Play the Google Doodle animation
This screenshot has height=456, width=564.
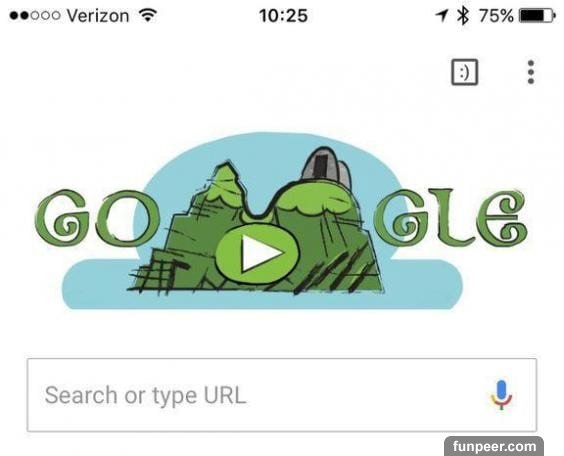click(258, 254)
